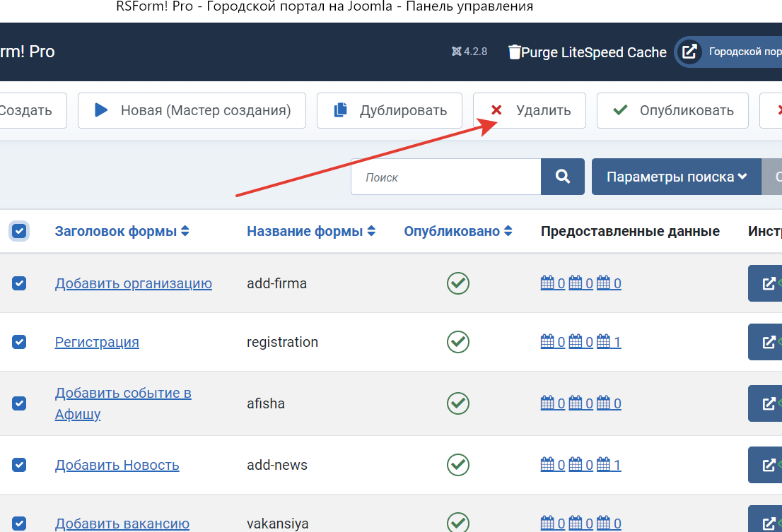Click Дублировать in the toolbar
Screen dimensions: 782x532
(x=390, y=110)
